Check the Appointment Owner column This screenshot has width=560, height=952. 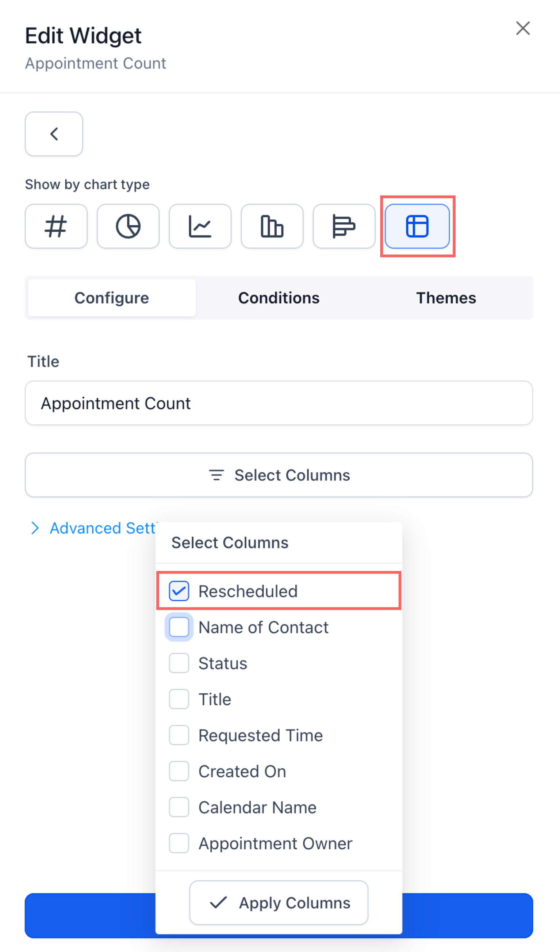[x=179, y=843]
